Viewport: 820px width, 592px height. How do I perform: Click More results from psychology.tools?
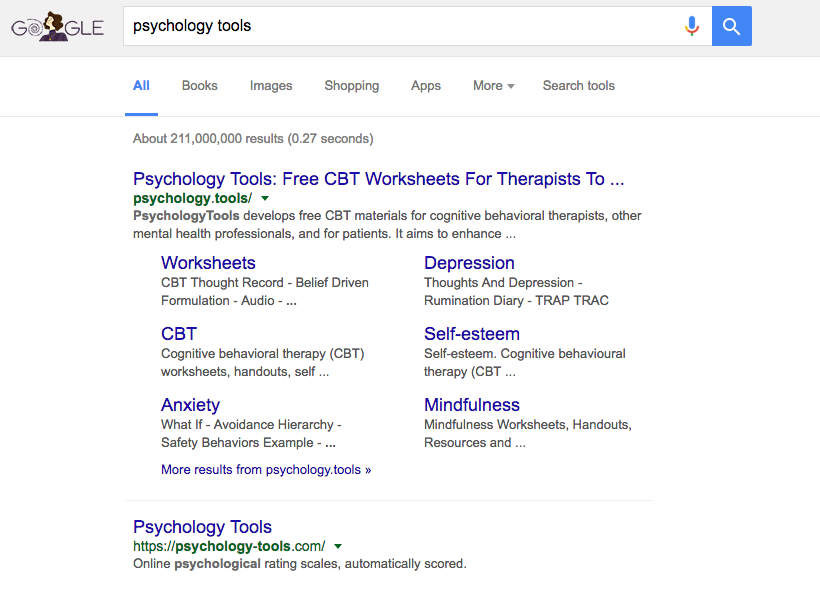click(266, 469)
